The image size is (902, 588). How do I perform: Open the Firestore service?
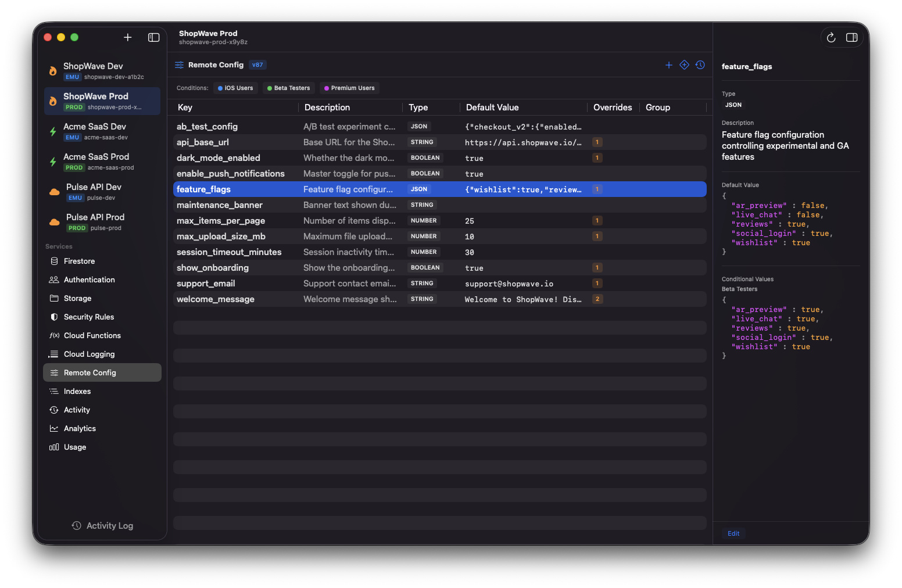[78, 261]
